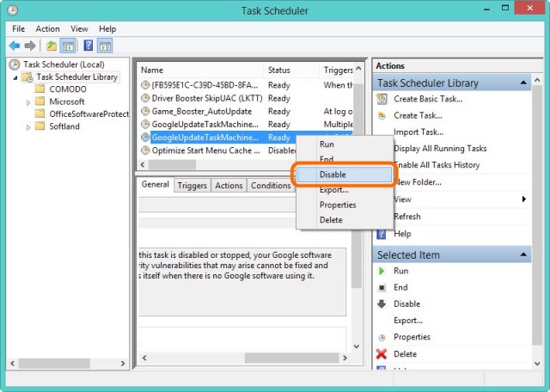The width and height of the screenshot is (550, 392).
Task: Open the Help menu in the menu bar
Action: tap(107, 28)
